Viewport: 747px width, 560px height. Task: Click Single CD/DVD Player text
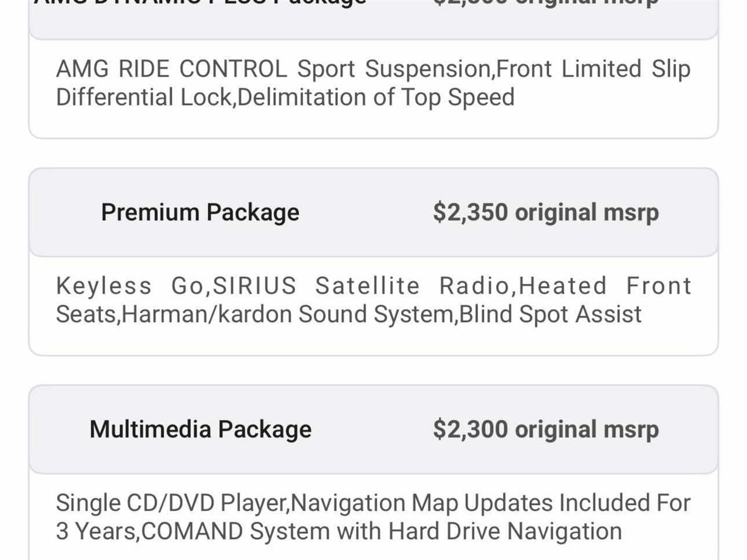[x=172, y=503]
